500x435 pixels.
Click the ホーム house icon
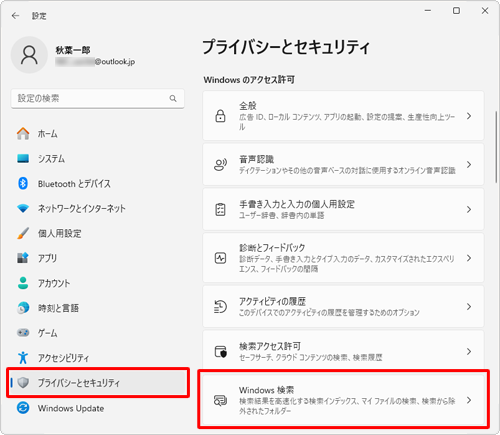23,134
